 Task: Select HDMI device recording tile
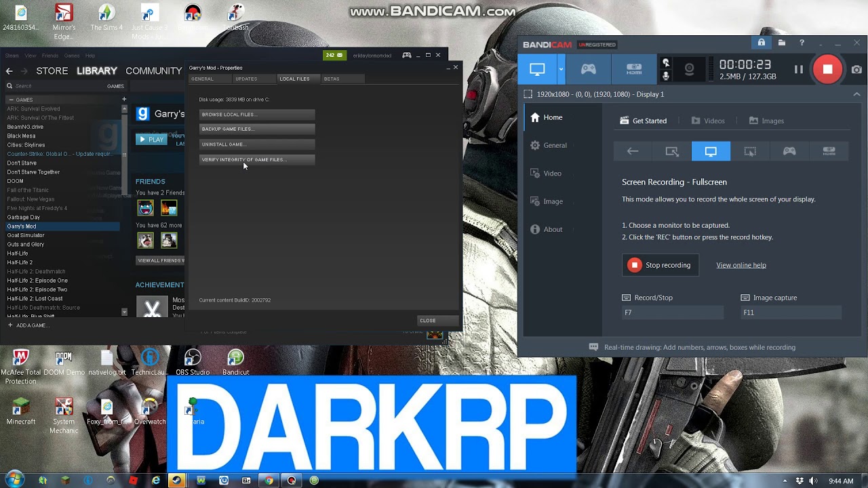(829, 151)
